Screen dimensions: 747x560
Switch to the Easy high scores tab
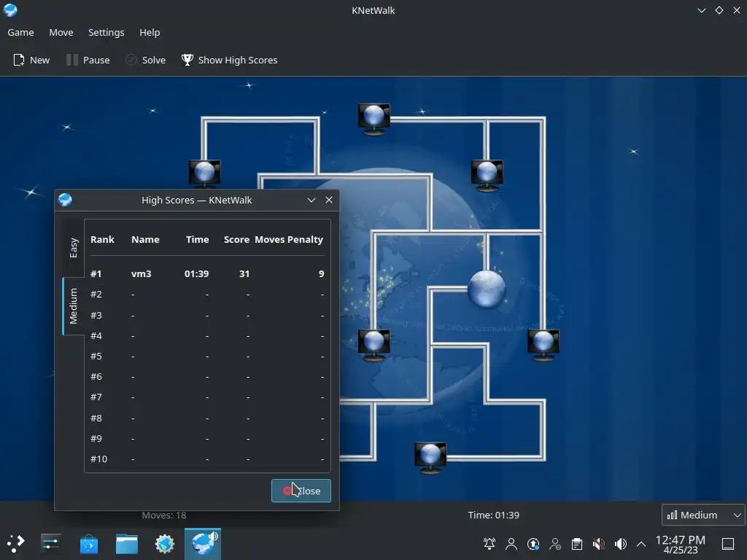(x=74, y=248)
